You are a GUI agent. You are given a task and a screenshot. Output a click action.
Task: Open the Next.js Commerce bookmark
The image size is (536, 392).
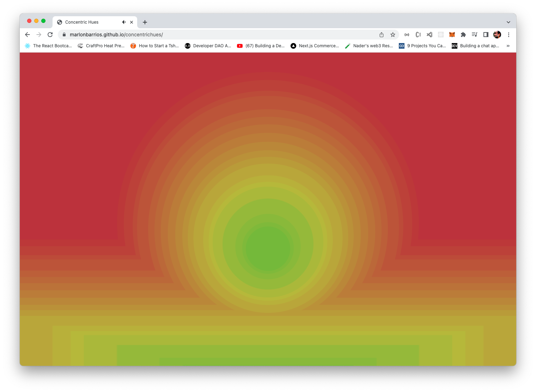point(315,46)
